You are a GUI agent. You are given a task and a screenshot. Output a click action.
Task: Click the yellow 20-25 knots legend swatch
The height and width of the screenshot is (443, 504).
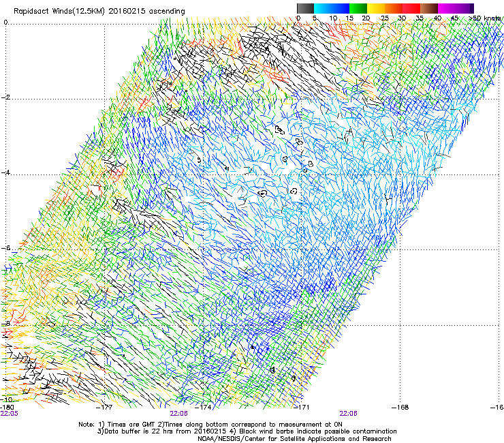[x=376, y=8]
